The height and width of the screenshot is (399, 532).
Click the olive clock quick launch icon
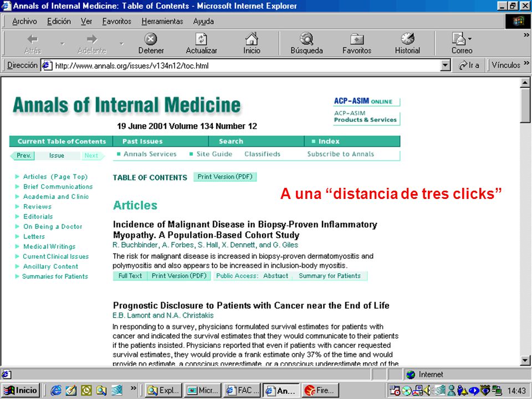coord(86,391)
